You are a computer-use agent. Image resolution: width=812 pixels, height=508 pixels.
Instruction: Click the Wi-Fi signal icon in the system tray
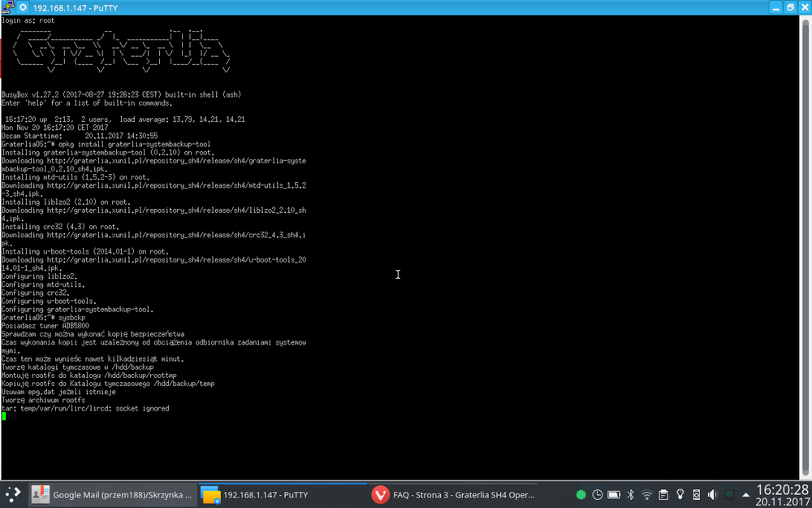pyautogui.click(x=646, y=494)
